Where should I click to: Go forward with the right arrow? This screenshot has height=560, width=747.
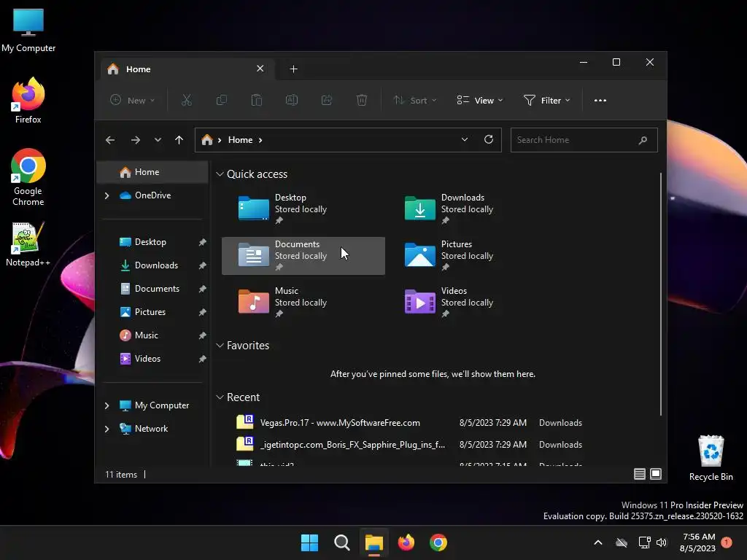(x=135, y=140)
